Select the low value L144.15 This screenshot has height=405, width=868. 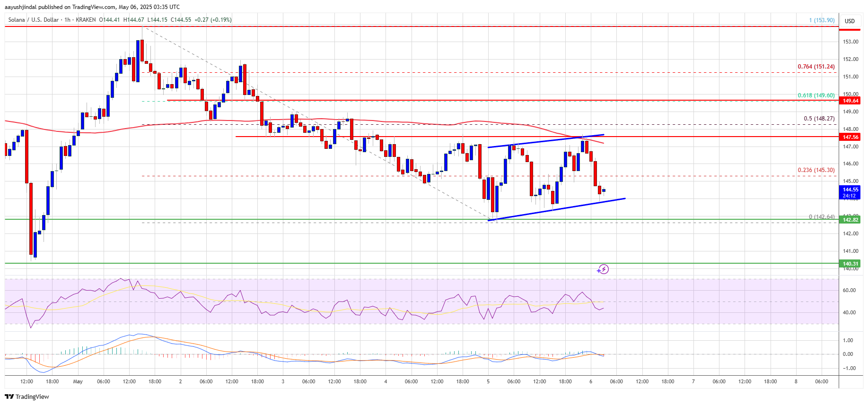(158, 20)
